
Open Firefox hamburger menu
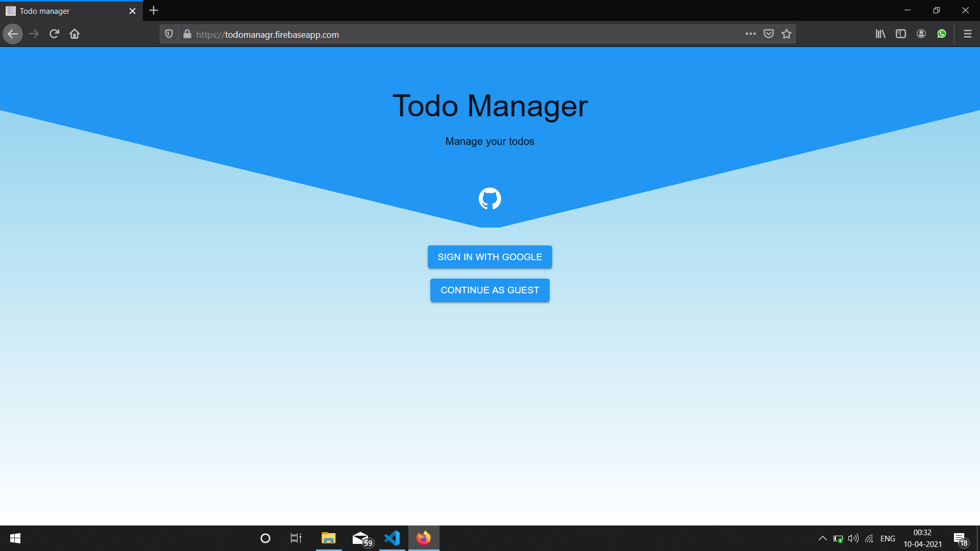click(967, 34)
